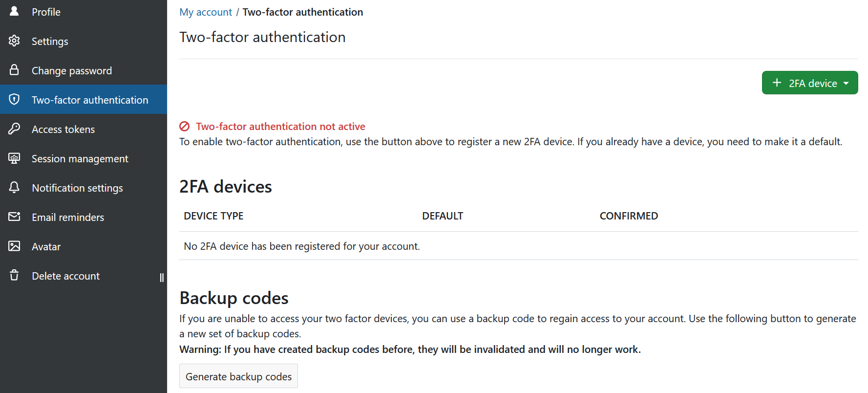Click the Settings gear icon
The height and width of the screenshot is (393, 868).
14,41
